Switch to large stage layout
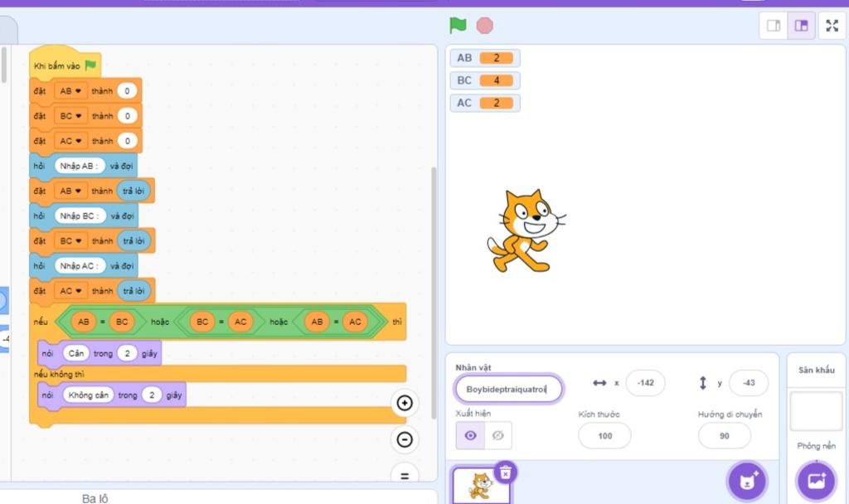 [802, 26]
